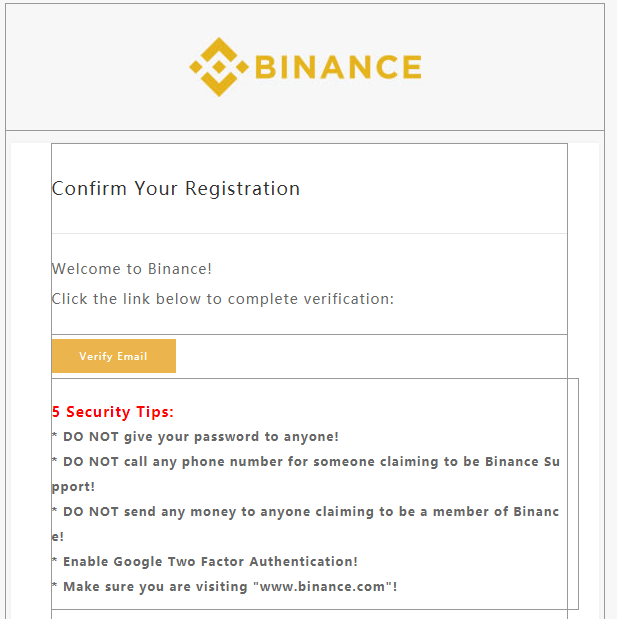The height and width of the screenshot is (619, 617).
Task: Click the red 5 Security Tips heading
Action: tap(113, 412)
